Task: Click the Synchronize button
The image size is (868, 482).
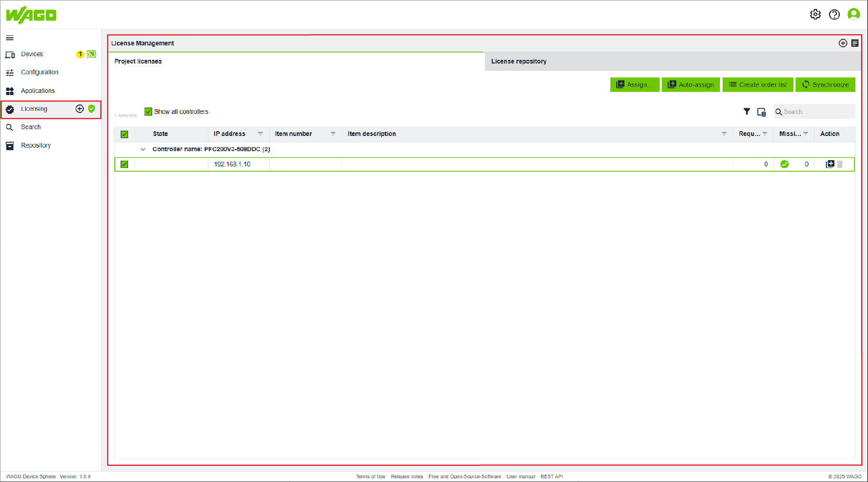Action: point(825,85)
